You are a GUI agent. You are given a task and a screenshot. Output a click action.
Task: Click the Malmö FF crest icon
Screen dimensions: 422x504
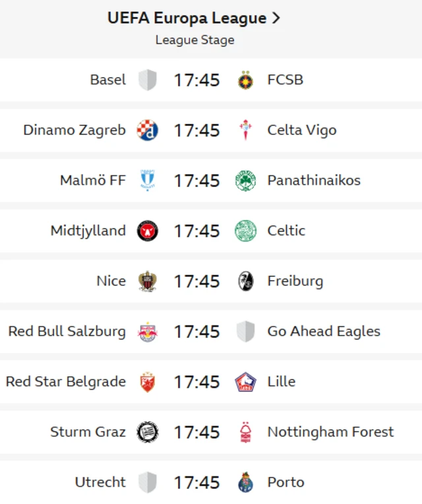148,181
